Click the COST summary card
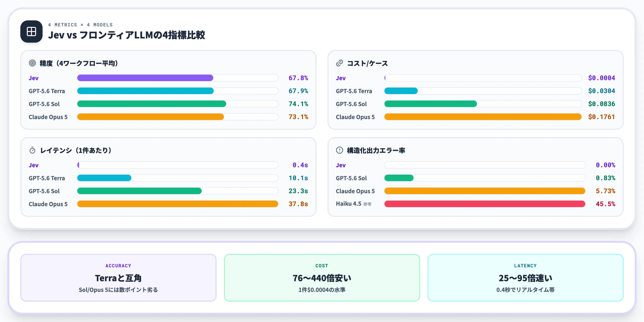Viewport: 644px width, 322px height. 322,278
